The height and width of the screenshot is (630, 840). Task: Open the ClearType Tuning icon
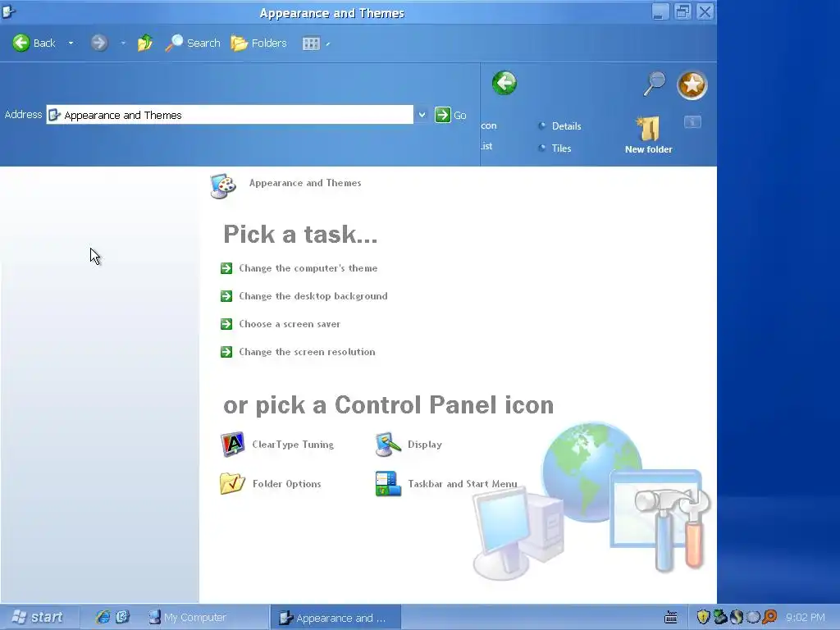[x=232, y=444]
